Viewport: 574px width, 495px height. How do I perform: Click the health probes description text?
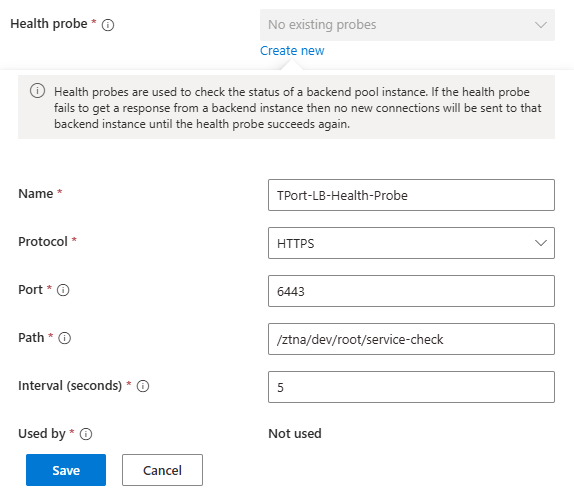(298, 108)
